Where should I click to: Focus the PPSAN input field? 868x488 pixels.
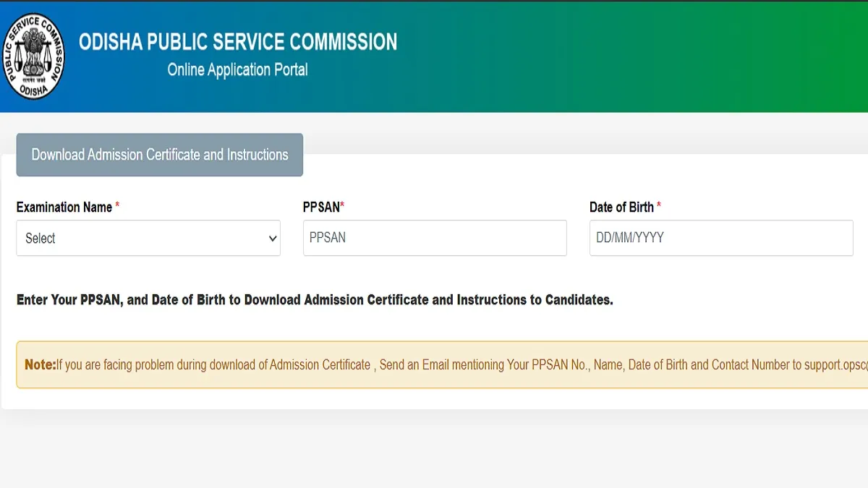tap(434, 239)
